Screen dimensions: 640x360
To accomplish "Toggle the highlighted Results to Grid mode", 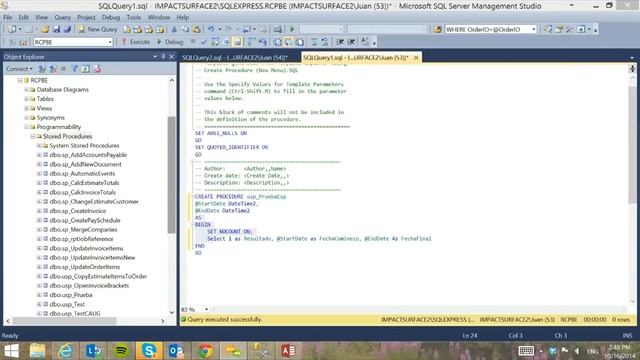I will point(289,42).
